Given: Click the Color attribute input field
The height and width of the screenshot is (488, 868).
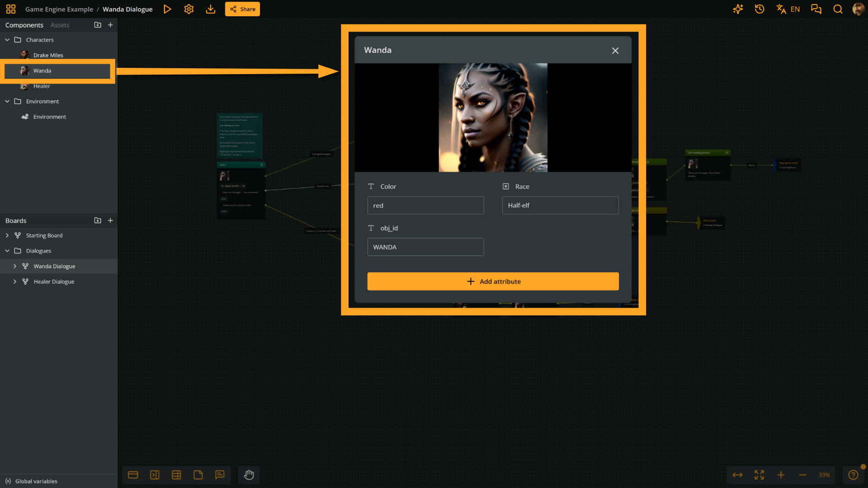Looking at the screenshot, I should pyautogui.click(x=425, y=205).
